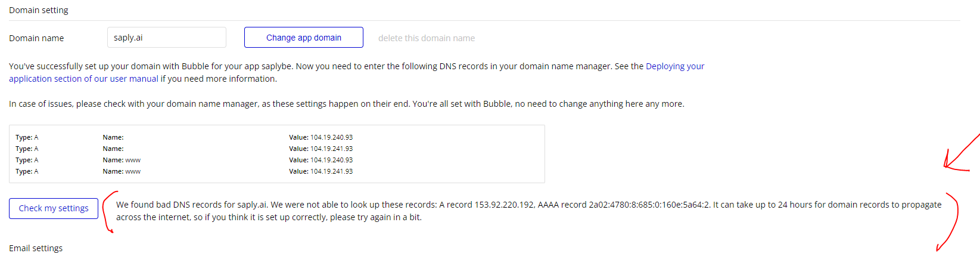Click the saply.ai domain name field
This screenshot has height=253, width=980.
[x=167, y=37]
